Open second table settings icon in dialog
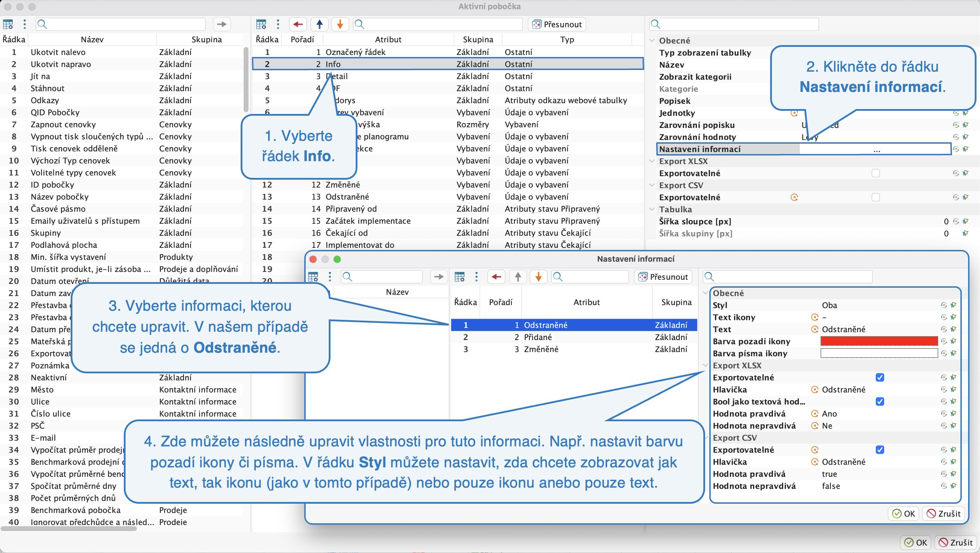 click(x=460, y=277)
